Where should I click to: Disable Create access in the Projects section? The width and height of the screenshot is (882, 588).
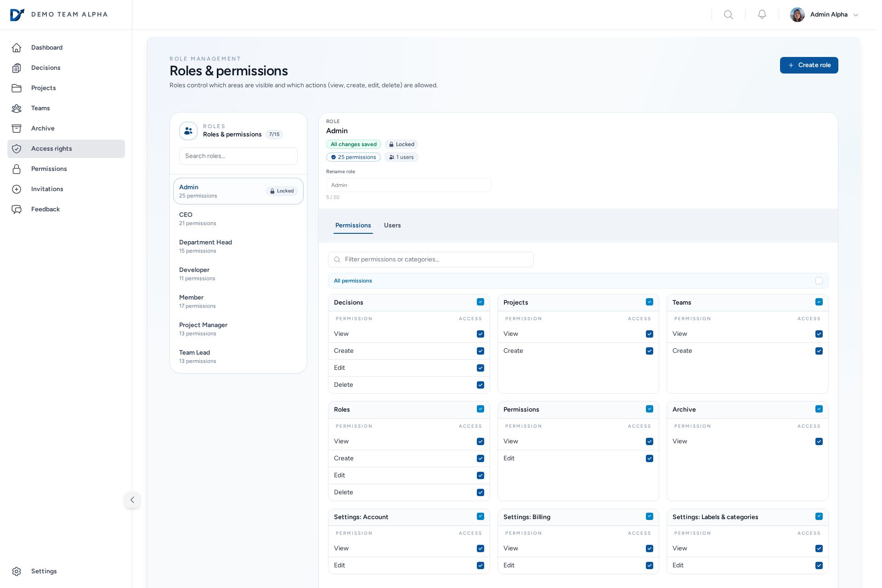click(650, 351)
